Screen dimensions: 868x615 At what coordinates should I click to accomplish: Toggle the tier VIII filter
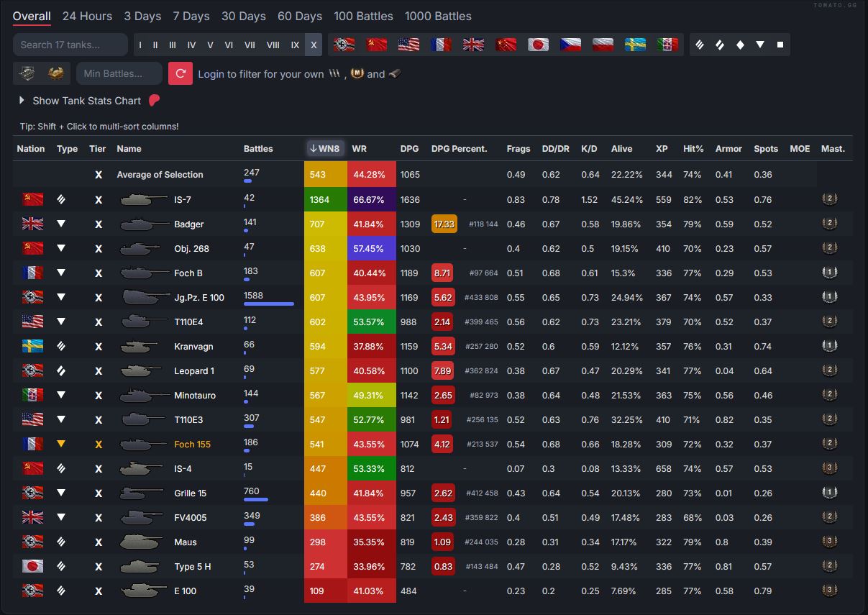(x=273, y=45)
